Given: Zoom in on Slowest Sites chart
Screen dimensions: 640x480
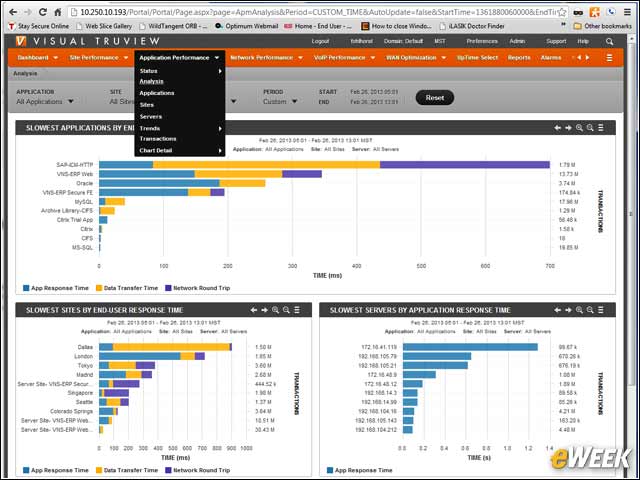Looking at the screenshot, I should (276, 310).
